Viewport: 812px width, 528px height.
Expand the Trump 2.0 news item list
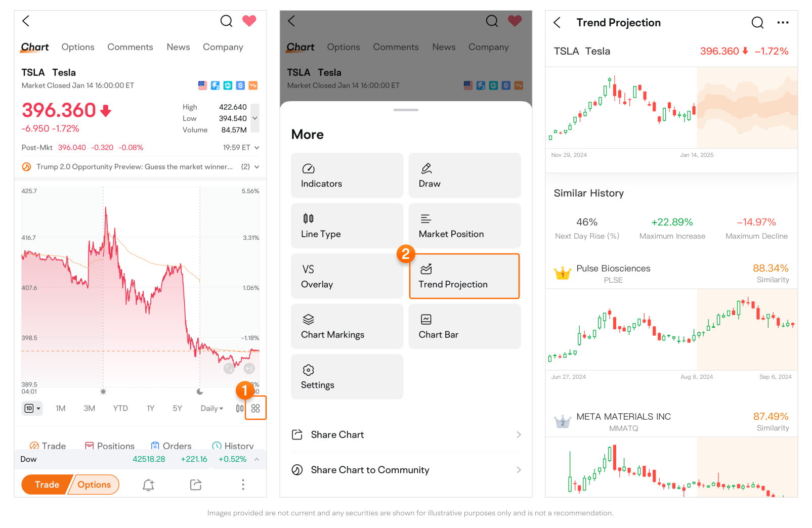click(257, 167)
